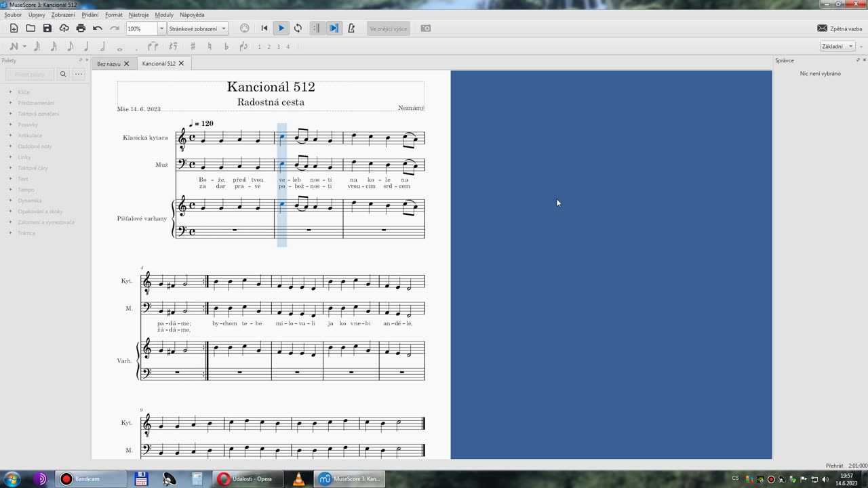Open the 'Základní' workspace dropdown
The height and width of the screenshot is (488, 868).
point(837,46)
